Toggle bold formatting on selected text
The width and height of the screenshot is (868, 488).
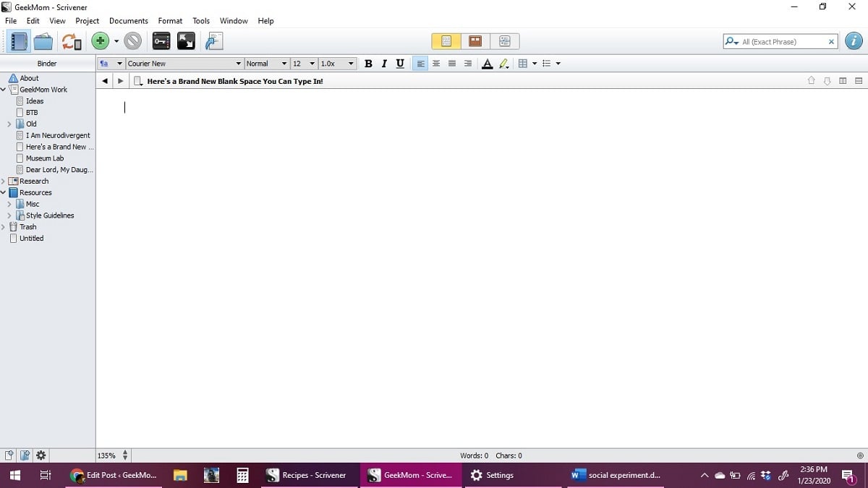coord(369,64)
